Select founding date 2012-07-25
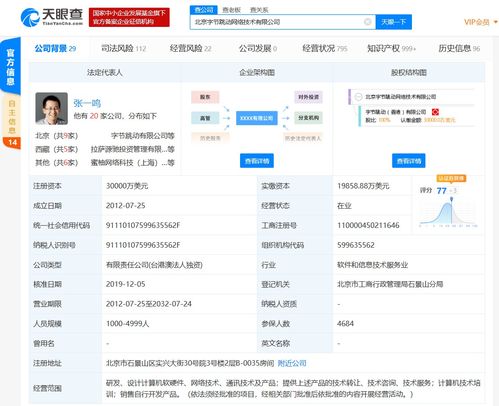The height and width of the screenshot is (406, 499). point(125,206)
